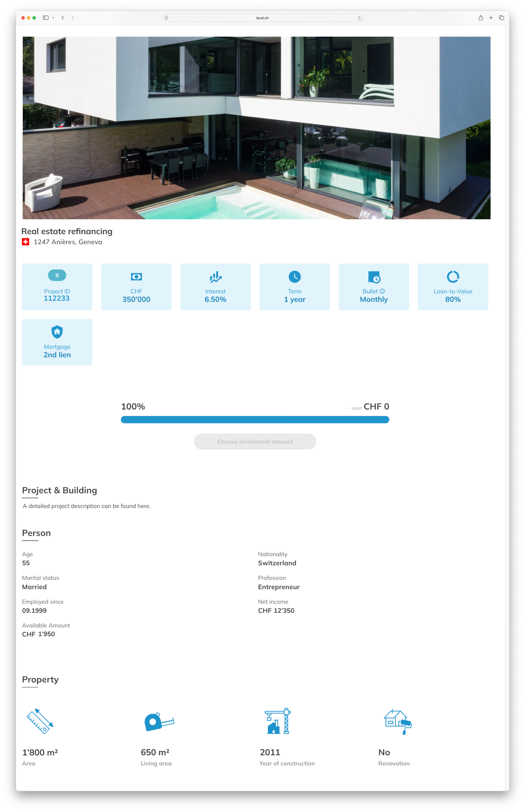Click the Renovation value No
The image size is (525, 812).
[x=384, y=752]
